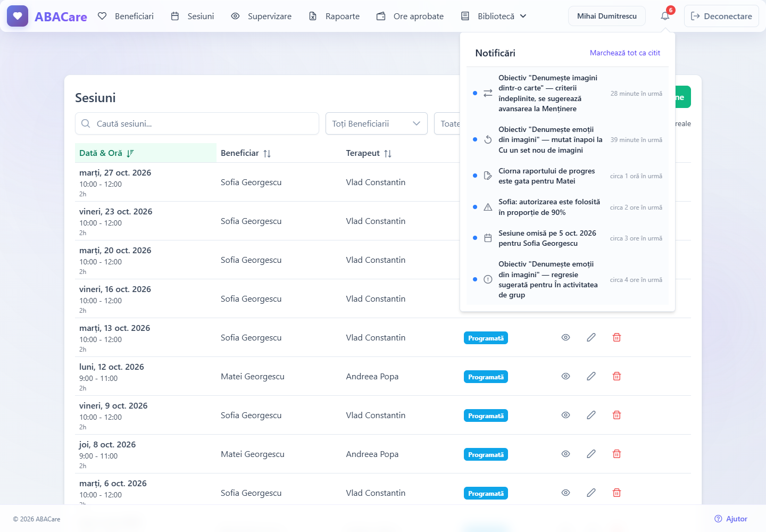
Task: Open the notifications bell icon
Action: tap(665, 16)
